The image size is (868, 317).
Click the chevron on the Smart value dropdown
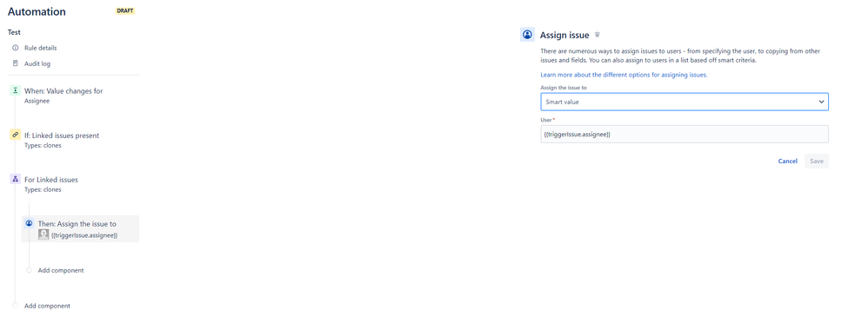click(x=821, y=102)
